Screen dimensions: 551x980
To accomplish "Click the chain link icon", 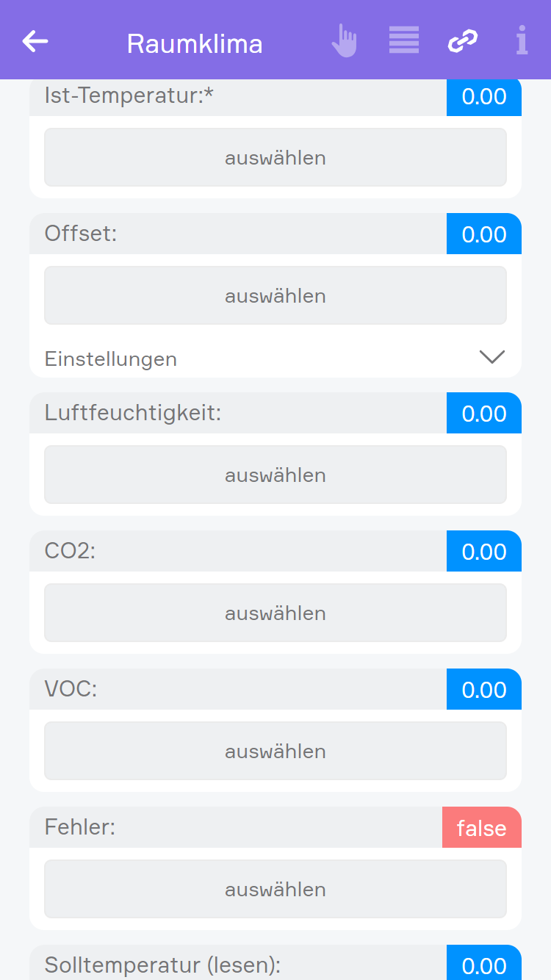I will 463,41.
